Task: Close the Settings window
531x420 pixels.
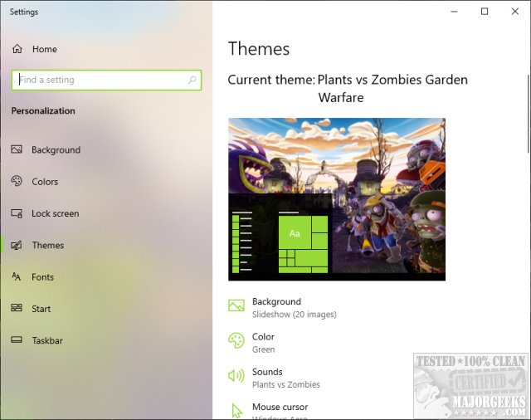Action: pos(514,12)
